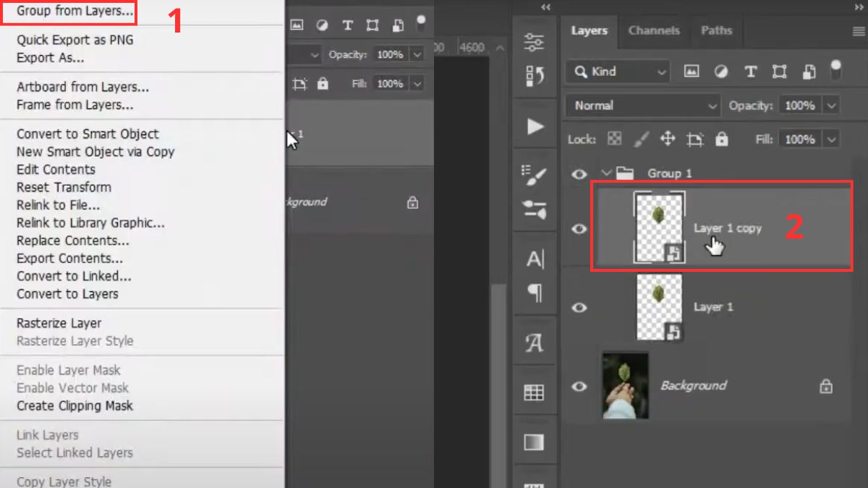Click the Opacity 100% value field
Viewport: 868px width, 488px height.
coord(799,106)
